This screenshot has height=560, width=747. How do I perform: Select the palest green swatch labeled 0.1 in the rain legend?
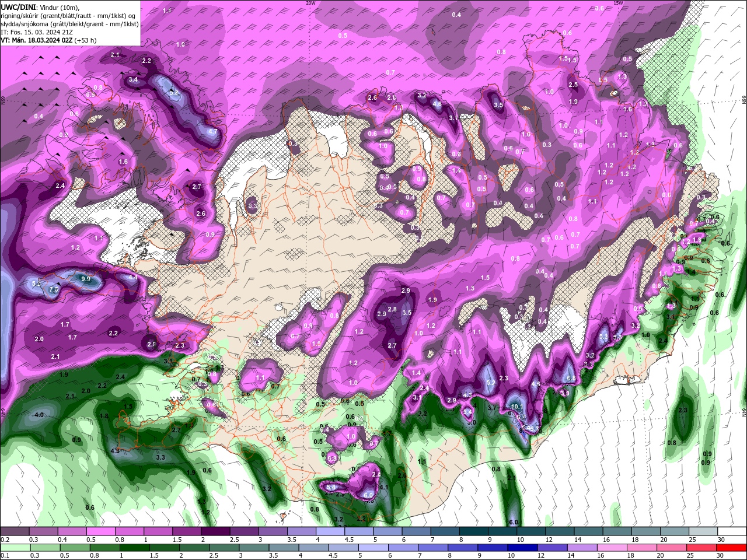coord(15,547)
